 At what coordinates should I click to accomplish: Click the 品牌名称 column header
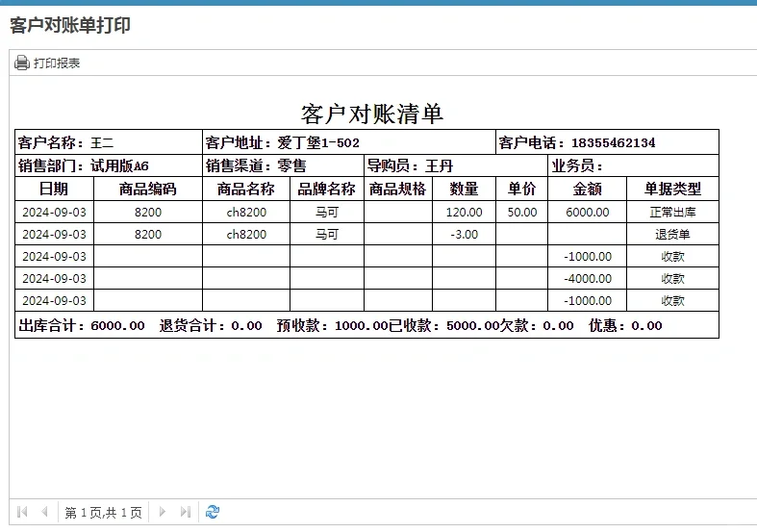pos(327,189)
